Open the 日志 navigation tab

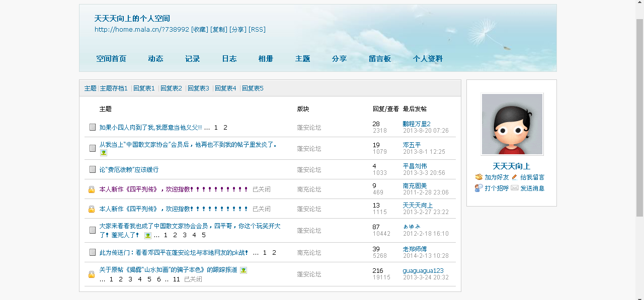click(229, 59)
